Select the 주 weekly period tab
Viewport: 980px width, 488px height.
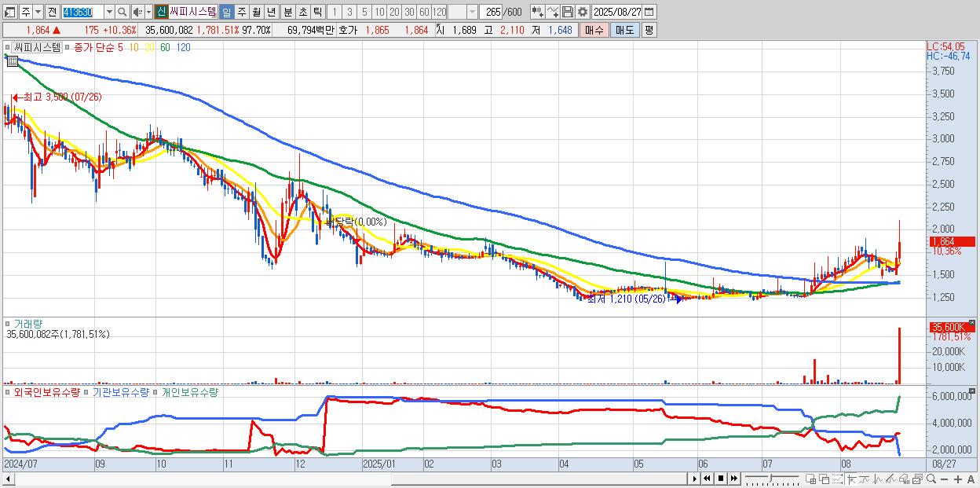coord(241,12)
